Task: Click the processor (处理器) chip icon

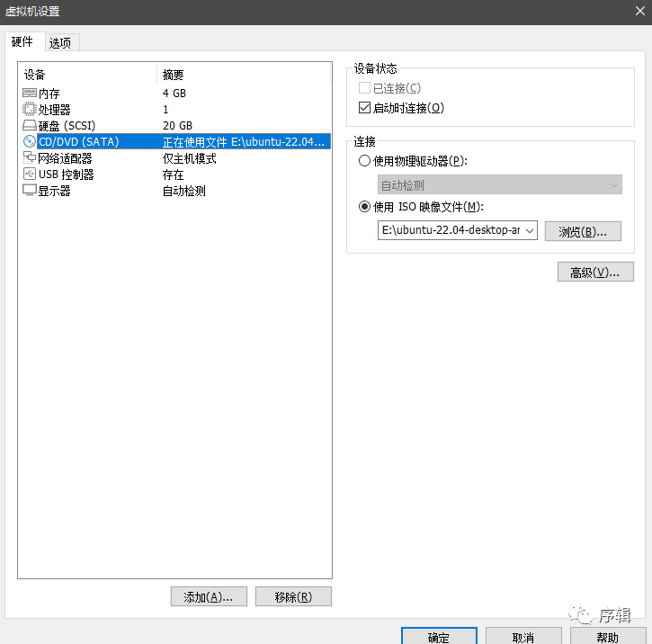Action: 30,110
